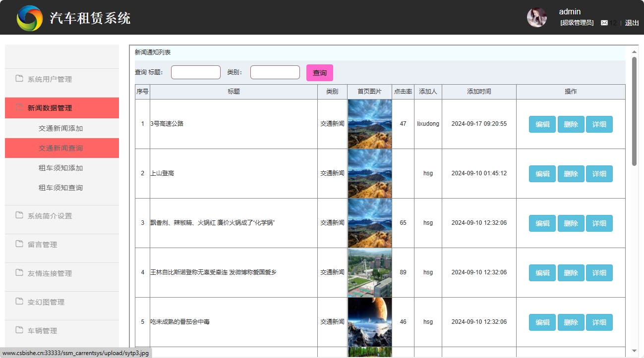Click the envelope mail icon in the header
This screenshot has width=644, height=358.
click(x=604, y=22)
